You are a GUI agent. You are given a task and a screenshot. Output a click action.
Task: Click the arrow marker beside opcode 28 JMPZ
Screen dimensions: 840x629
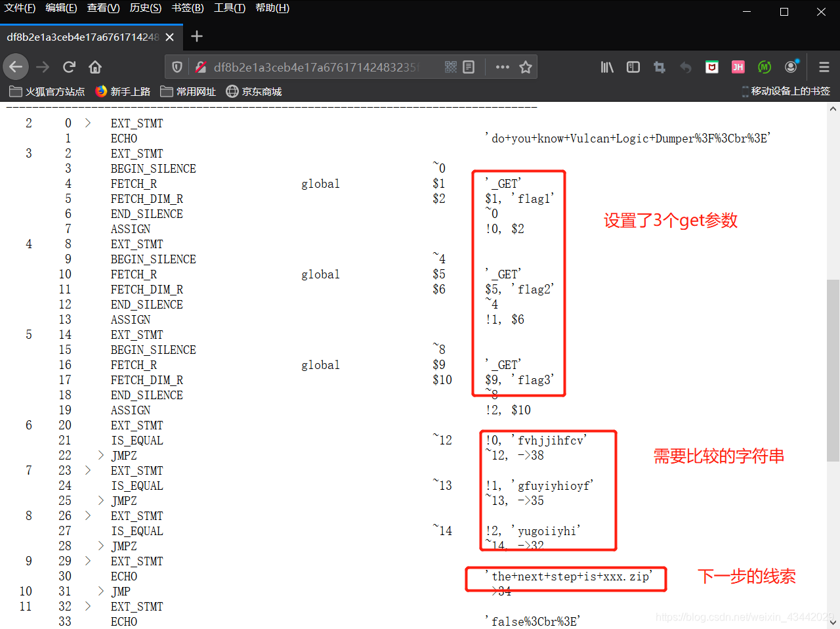click(101, 546)
